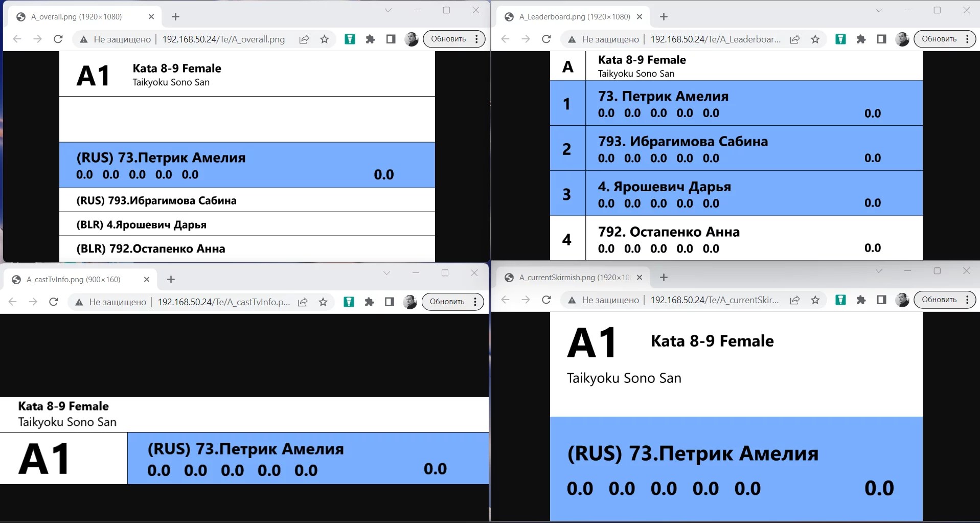Image resolution: width=980 pixels, height=523 pixels.
Task: Go back in the A_overall.png window
Action: 17,39
